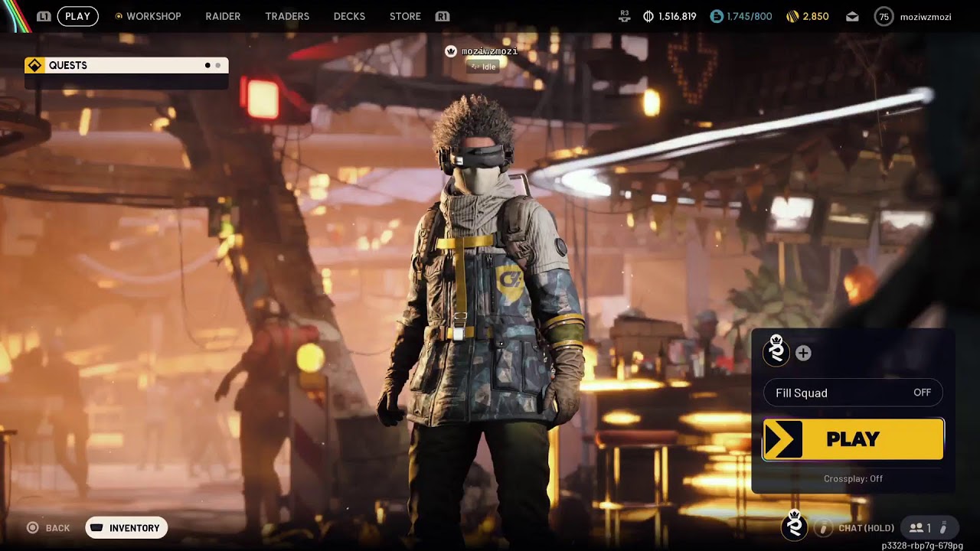Go to the TRADERS tab
The image size is (980, 551).
(x=287, y=16)
